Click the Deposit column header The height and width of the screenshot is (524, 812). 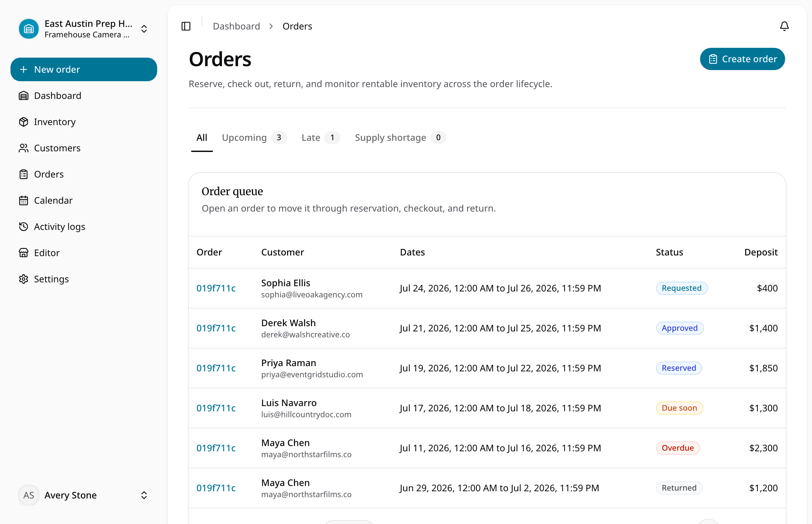click(761, 252)
